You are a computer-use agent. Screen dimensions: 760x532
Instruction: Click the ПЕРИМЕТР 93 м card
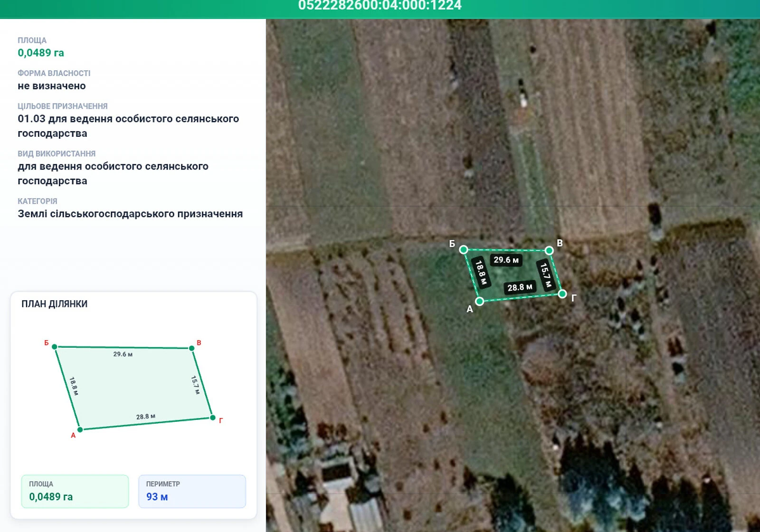[x=192, y=491]
